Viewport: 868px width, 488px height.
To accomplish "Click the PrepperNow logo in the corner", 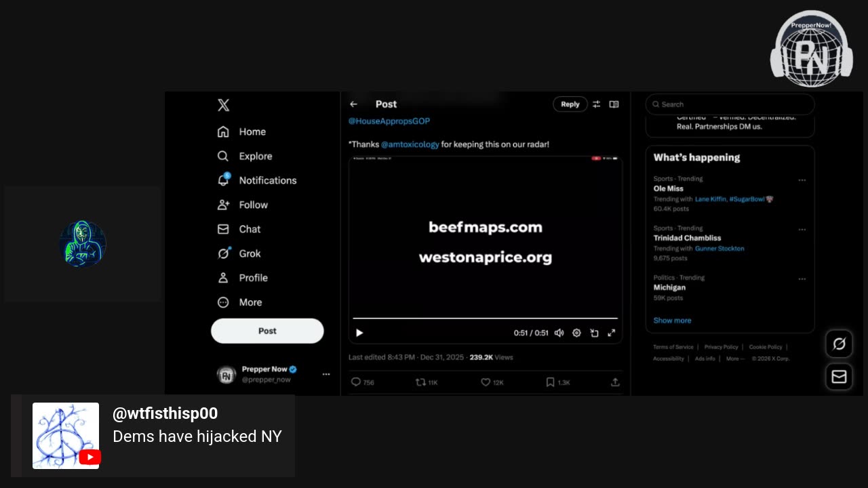I will 812,49.
